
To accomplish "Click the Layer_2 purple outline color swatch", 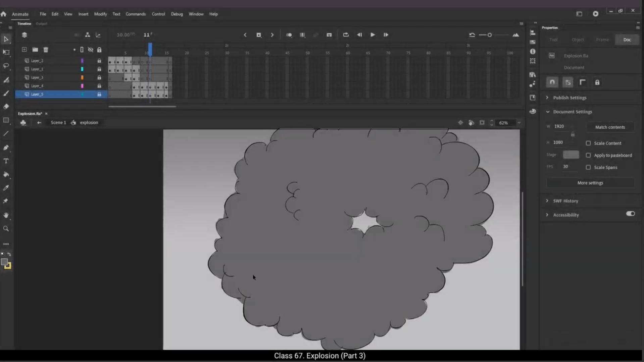I will click(82, 61).
